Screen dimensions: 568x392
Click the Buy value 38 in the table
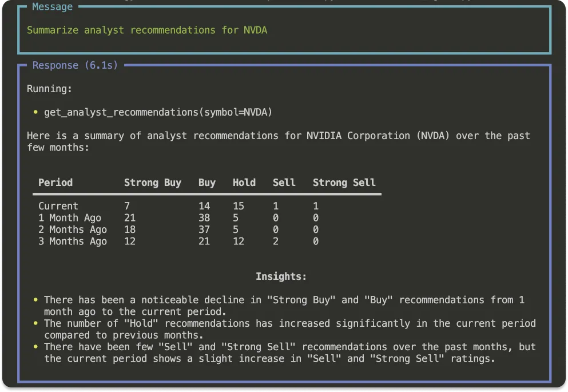tap(204, 218)
